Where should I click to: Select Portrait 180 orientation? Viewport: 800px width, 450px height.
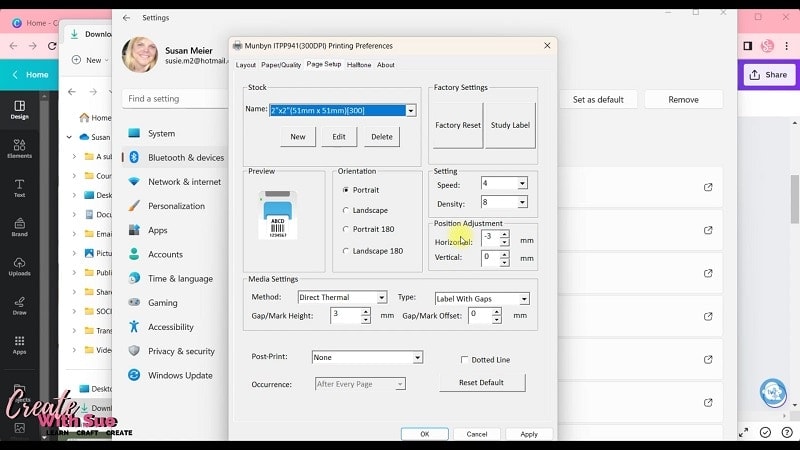tap(346, 229)
